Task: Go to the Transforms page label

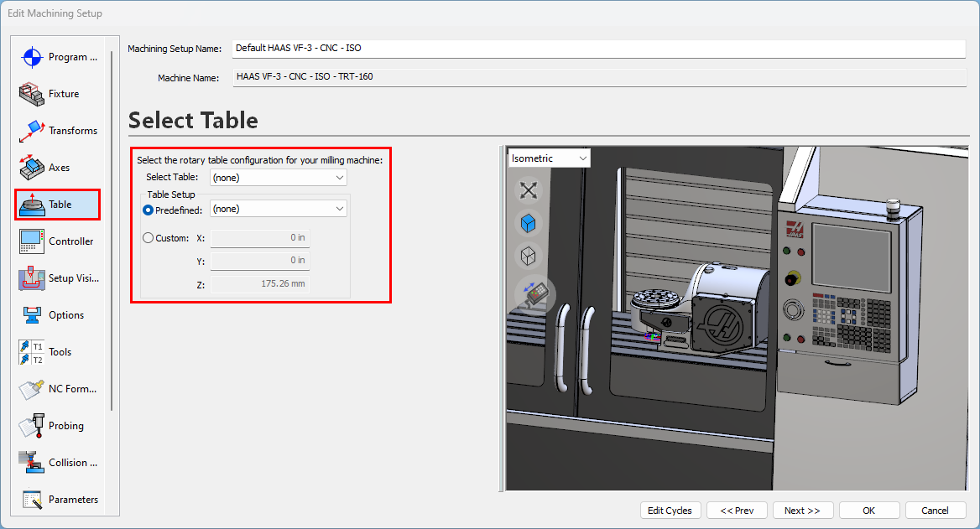Action: pos(73,131)
